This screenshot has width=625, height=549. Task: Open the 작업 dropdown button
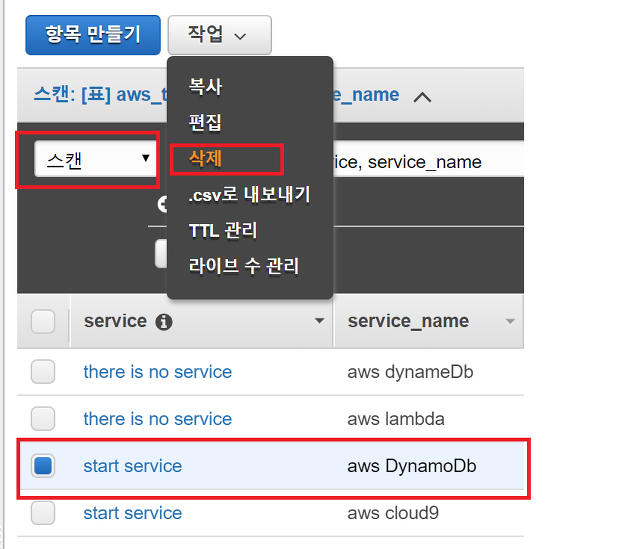[220, 35]
